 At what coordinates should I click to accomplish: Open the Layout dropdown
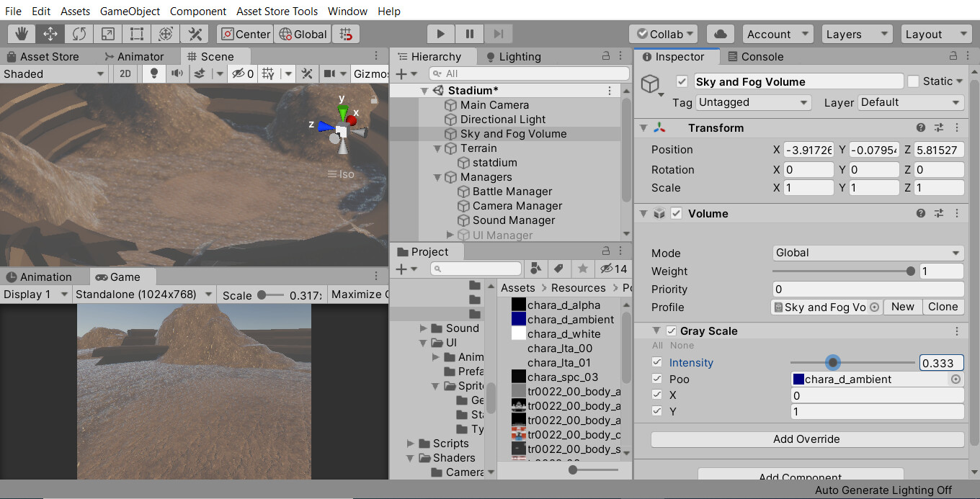click(936, 33)
